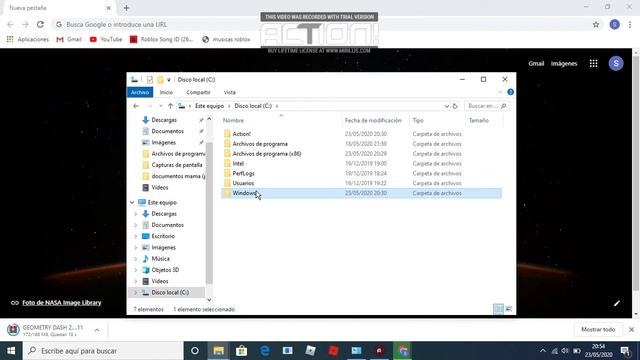Select the Windows folder row
Viewport: 640px width, 360px height.
[362, 193]
